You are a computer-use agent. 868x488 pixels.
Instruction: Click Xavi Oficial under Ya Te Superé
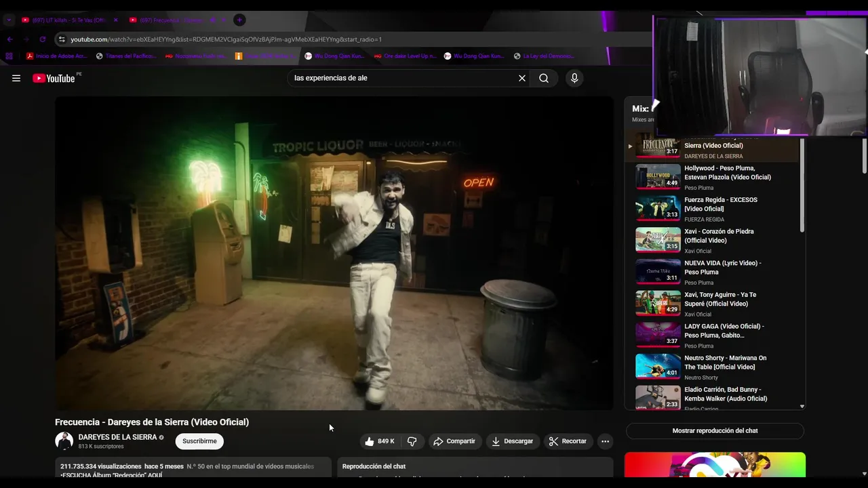pos(698,314)
